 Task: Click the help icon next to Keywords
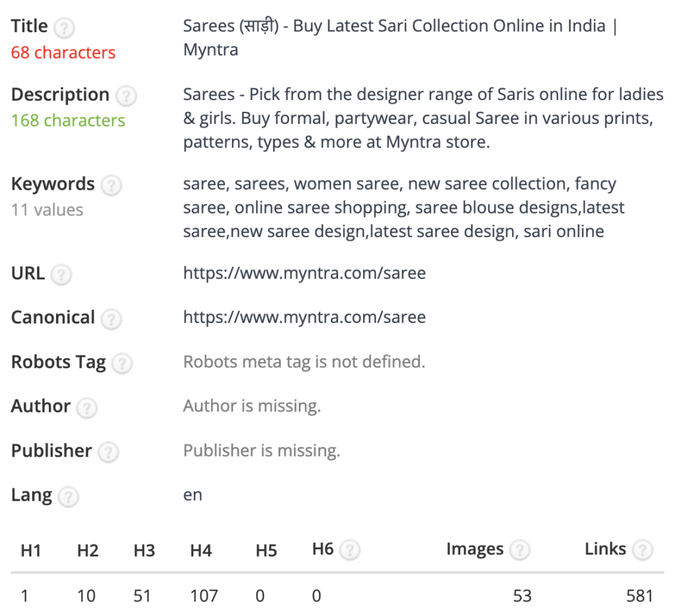pos(111,185)
